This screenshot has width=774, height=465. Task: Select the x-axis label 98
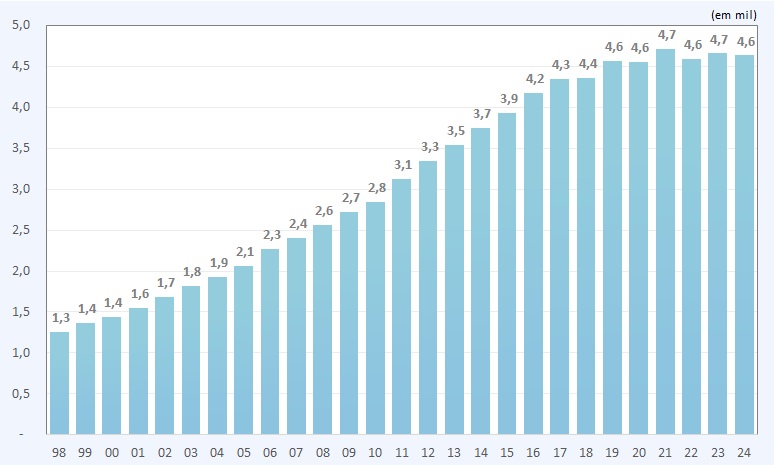(x=59, y=452)
